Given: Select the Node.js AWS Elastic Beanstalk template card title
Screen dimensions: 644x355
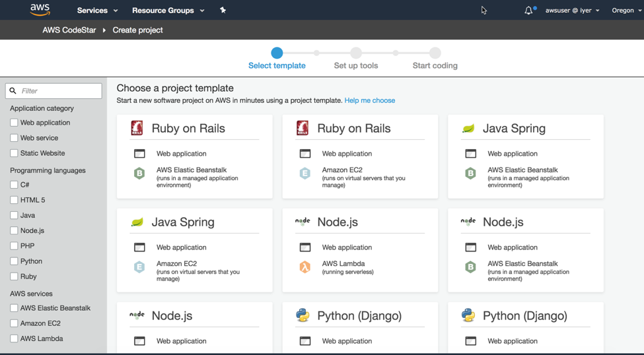Looking at the screenshot, I should 503,222.
